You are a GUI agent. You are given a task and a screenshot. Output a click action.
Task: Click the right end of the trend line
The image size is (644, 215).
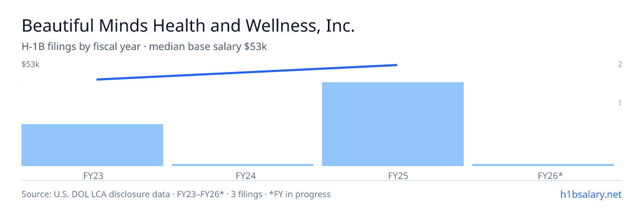tap(396, 65)
